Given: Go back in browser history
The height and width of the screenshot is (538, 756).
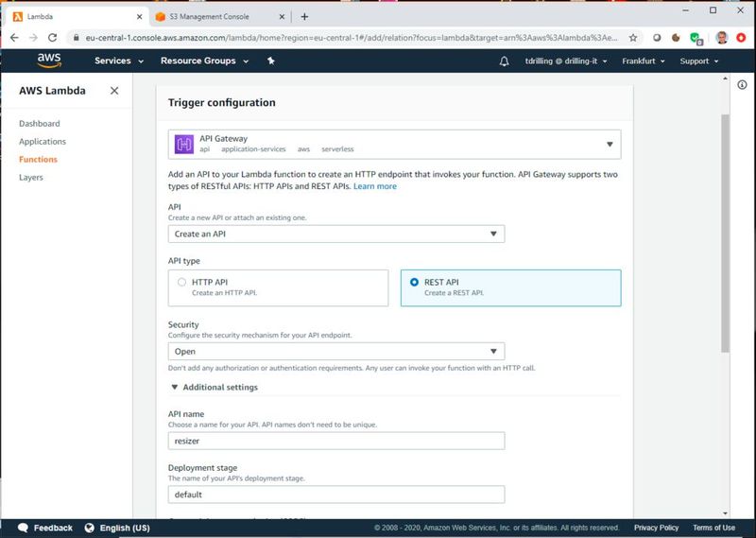Looking at the screenshot, I should point(14,38).
